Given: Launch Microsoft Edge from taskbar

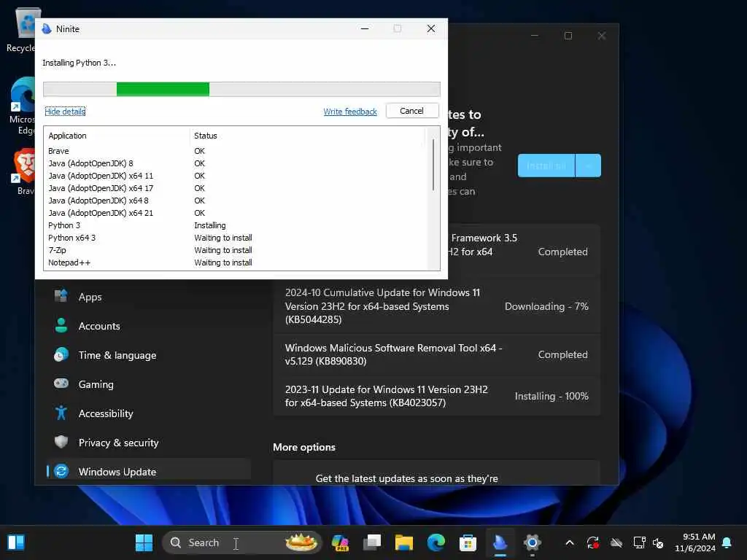Looking at the screenshot, I should click(436, 542).
